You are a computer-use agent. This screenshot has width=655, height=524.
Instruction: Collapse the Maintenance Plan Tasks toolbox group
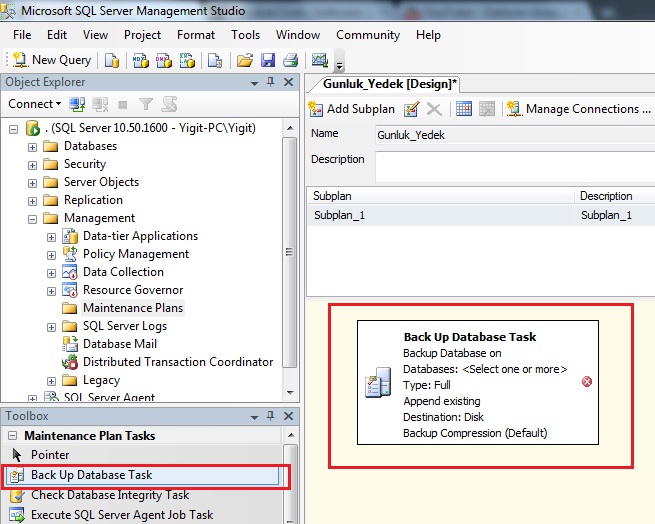pos(13,436)
